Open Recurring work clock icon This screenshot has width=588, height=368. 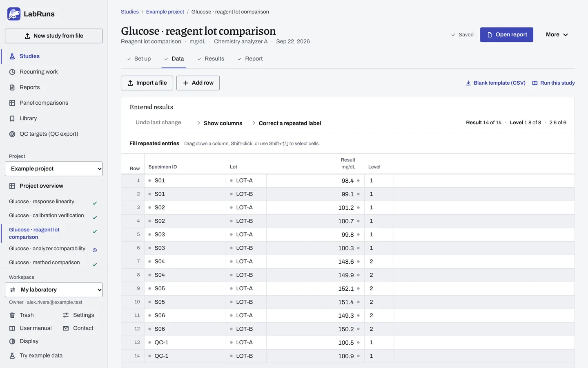click(12, 72)
